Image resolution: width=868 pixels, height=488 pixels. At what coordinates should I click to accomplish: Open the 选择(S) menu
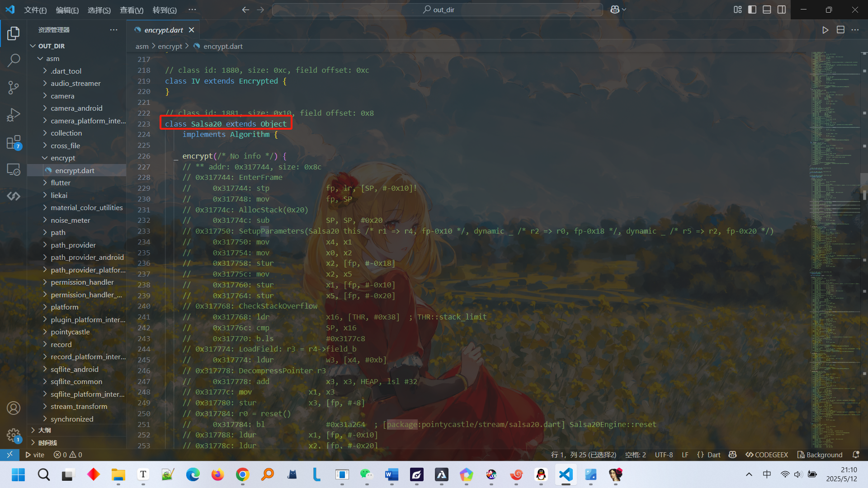(99, 10)
